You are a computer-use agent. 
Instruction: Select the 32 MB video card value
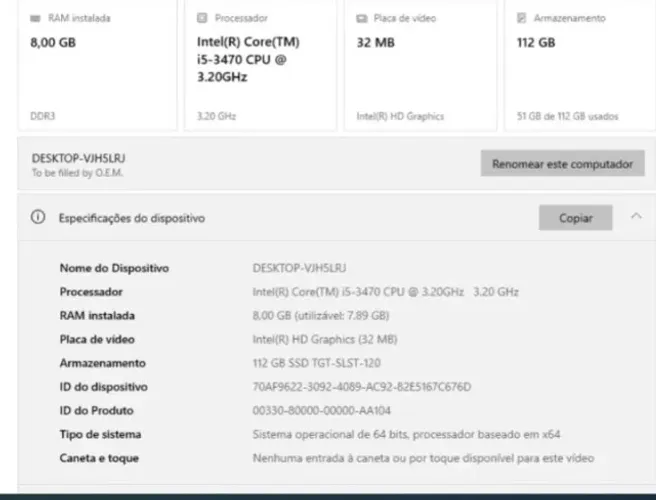point(375,42)
